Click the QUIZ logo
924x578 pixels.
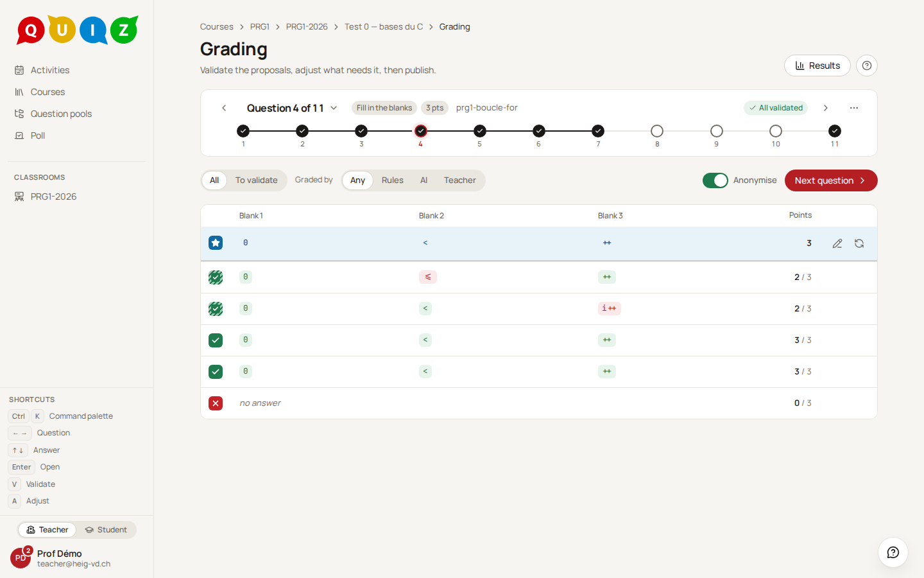78,30
